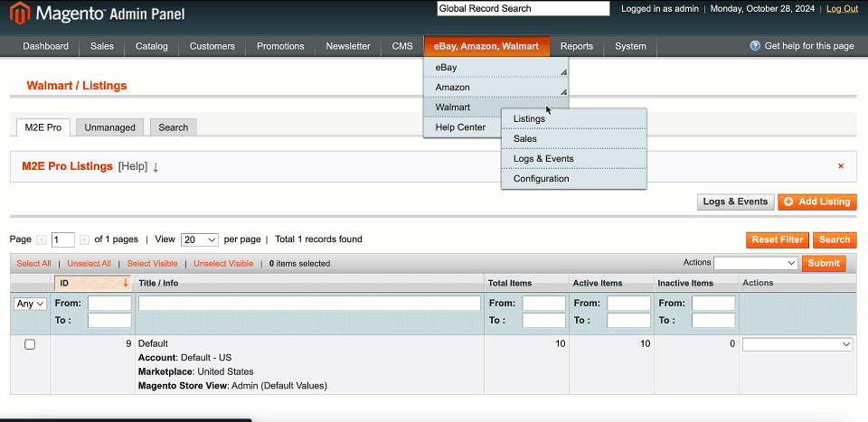Screen dimensions: 868x422
Task: Click the help question mark icon
Action: [x=755, y=46]
